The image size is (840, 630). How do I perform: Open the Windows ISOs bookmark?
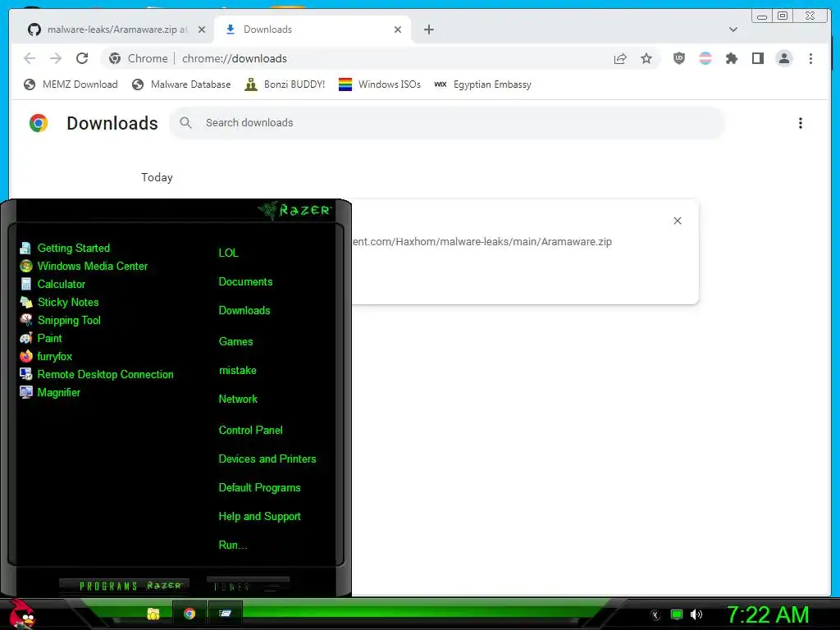[x=379, y=84]
